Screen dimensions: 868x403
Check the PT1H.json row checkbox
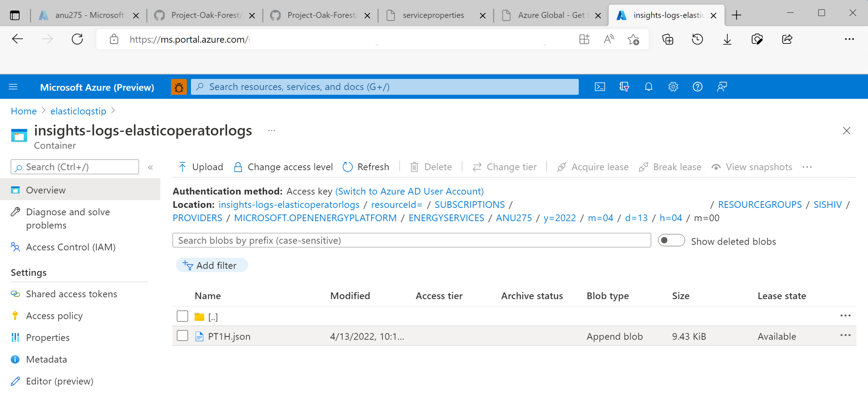point(182,336)
